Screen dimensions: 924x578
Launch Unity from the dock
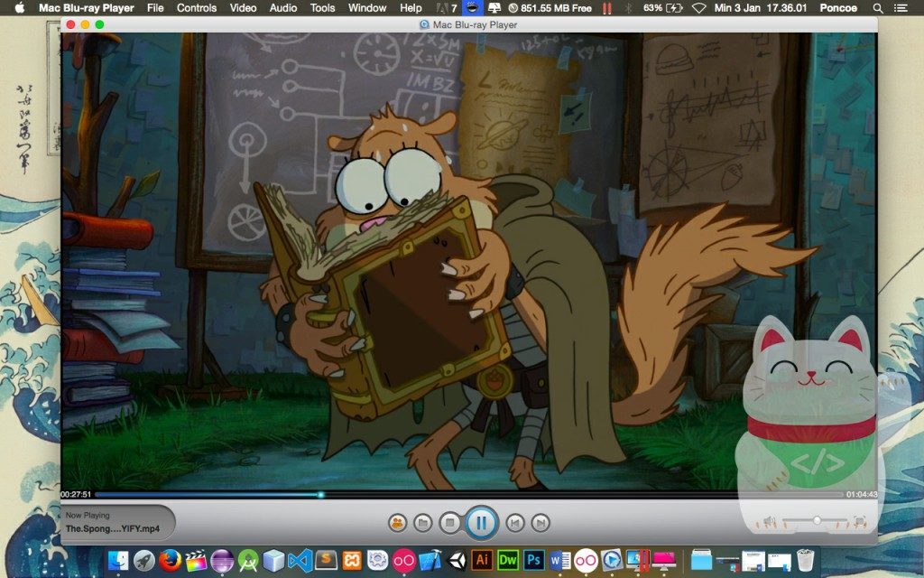pos(456,560)
